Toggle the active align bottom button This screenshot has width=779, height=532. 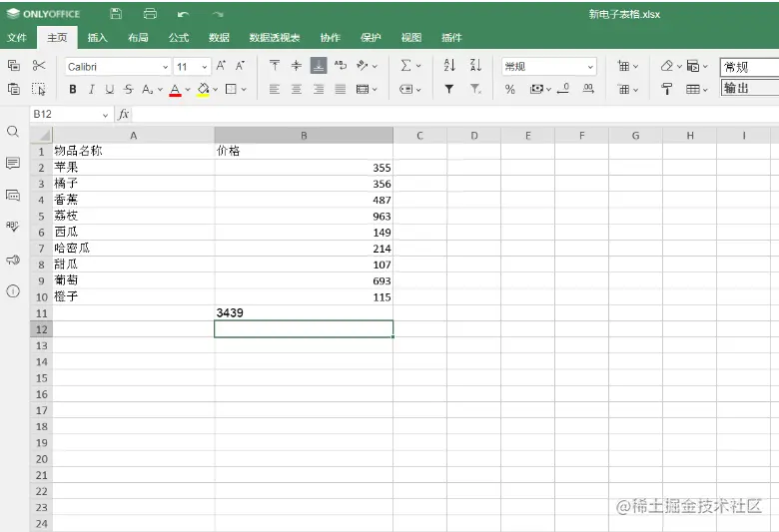point(319,66)
